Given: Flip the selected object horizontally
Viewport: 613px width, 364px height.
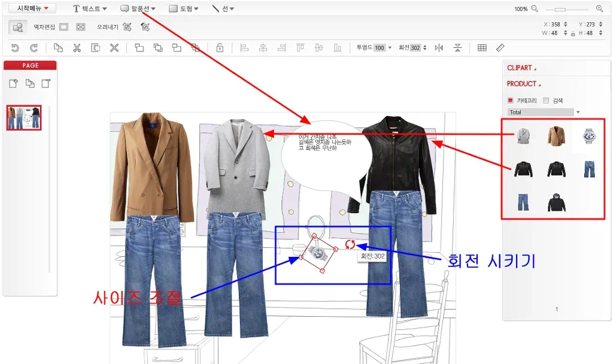Looking at the screenshot, I should (x=439, y=48).
